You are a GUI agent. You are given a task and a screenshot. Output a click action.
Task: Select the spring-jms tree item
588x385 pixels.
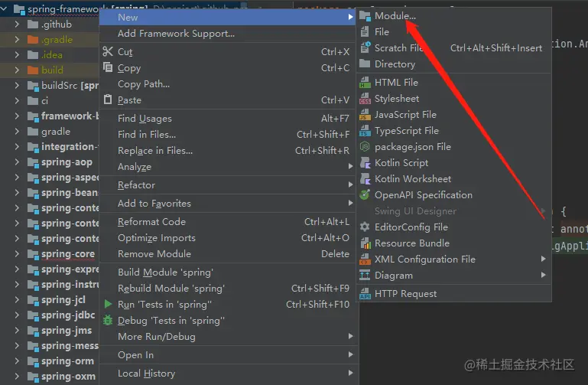coord(67,331)
